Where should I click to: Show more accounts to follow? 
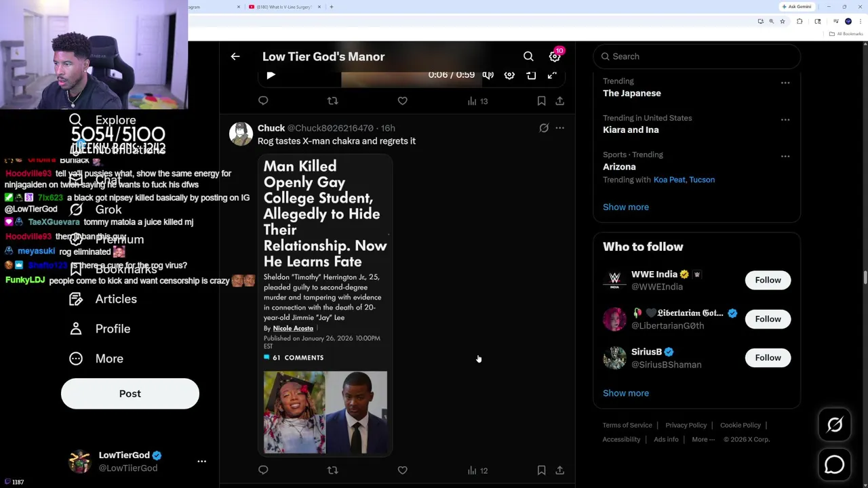coord(626,393)
